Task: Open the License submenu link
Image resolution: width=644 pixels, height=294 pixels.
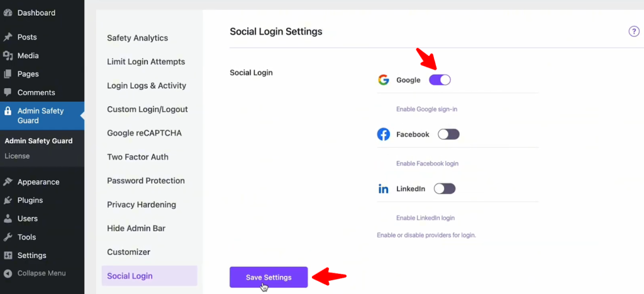Action: pyautogui.click(x=17, y=156)
